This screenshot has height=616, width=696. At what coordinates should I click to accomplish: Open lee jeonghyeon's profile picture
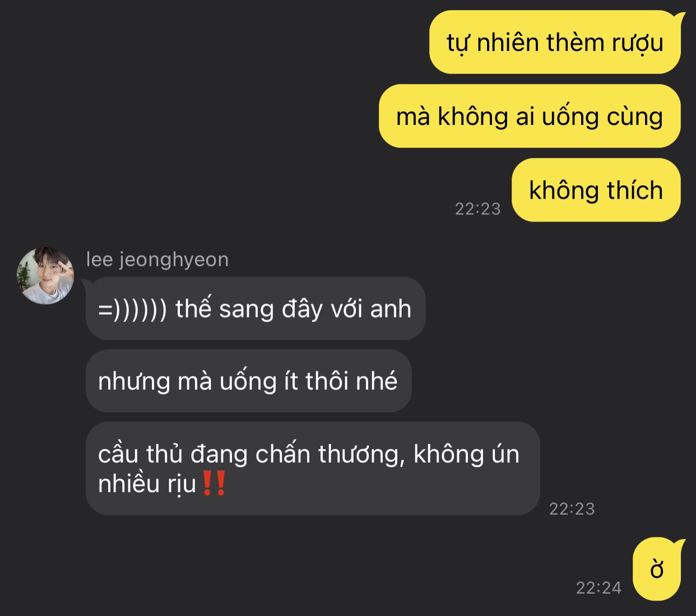click(x=46, y=276)
